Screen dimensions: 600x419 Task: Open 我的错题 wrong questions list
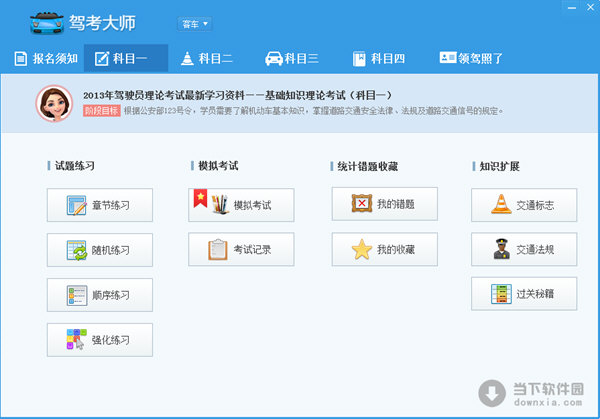click(385, 205)
